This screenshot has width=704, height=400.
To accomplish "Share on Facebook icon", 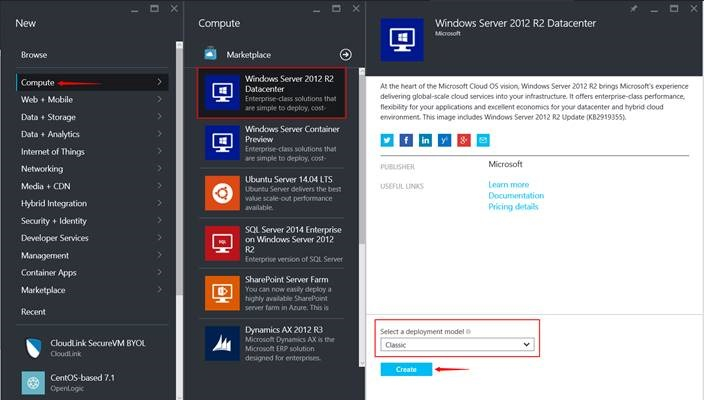I will 407,140.
